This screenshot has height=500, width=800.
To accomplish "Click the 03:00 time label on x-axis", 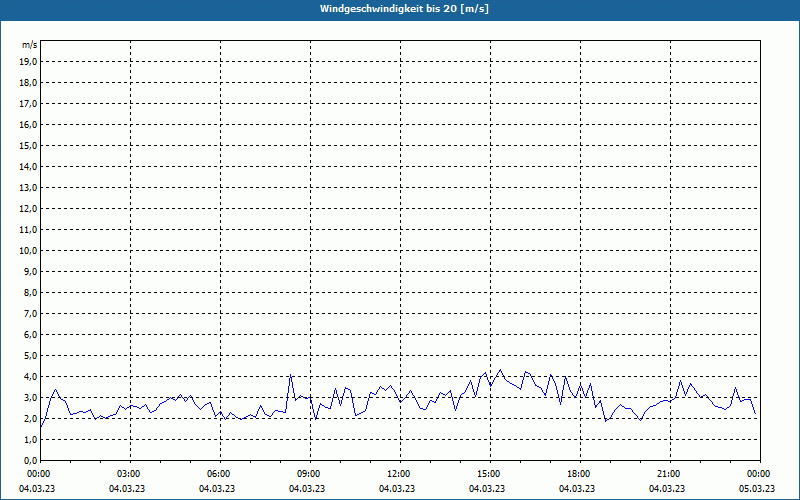I will pos(129,474).
